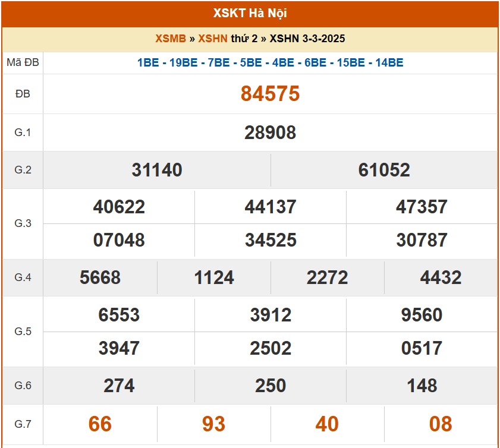The width and height of the screenshot is (500, 448).
Task: Select G.7 number 08
Action: click(441, 424)
